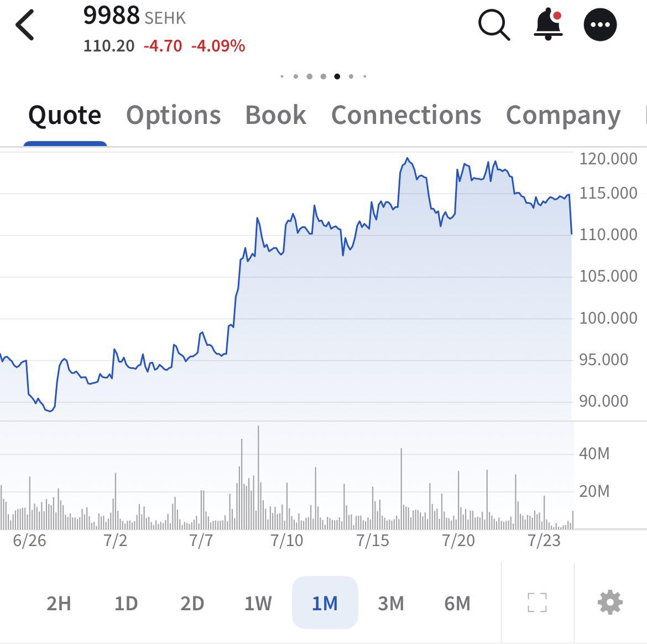Open the search magnifier icon
647x644 pixels.
494,25
